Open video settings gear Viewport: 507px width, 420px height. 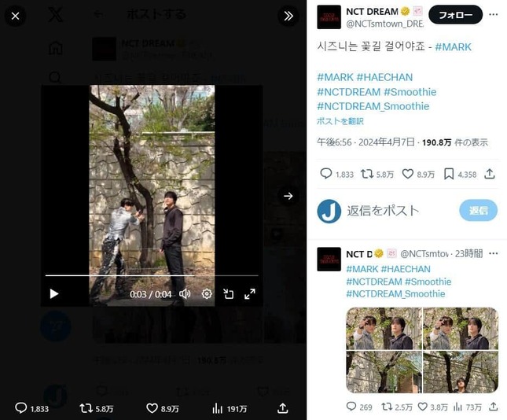pyautogui.click(x=207, y=294)
